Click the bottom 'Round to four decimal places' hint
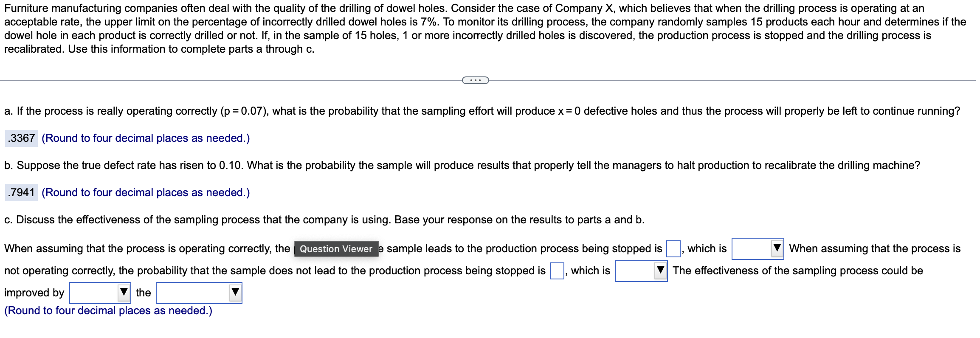Screen dimensions: 980x338 coord(108,311)
